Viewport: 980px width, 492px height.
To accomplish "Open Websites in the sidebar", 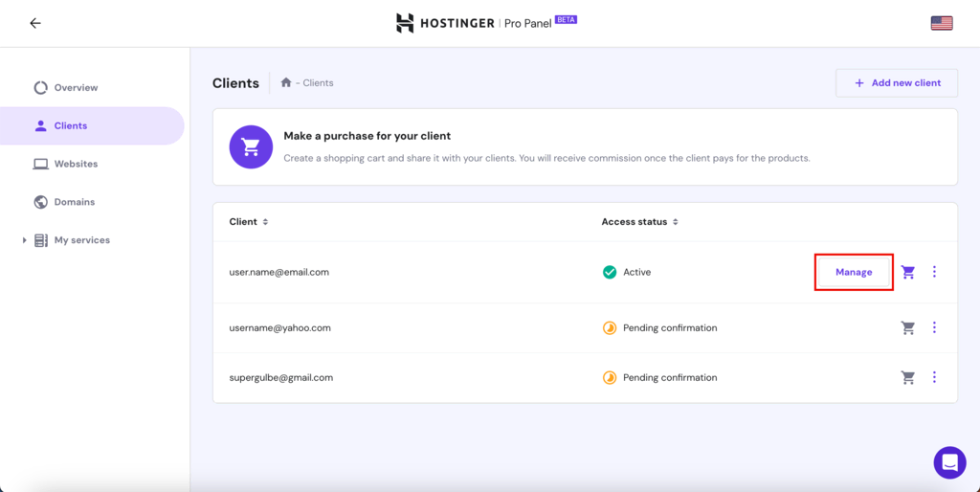I will [x=76, y=165].
